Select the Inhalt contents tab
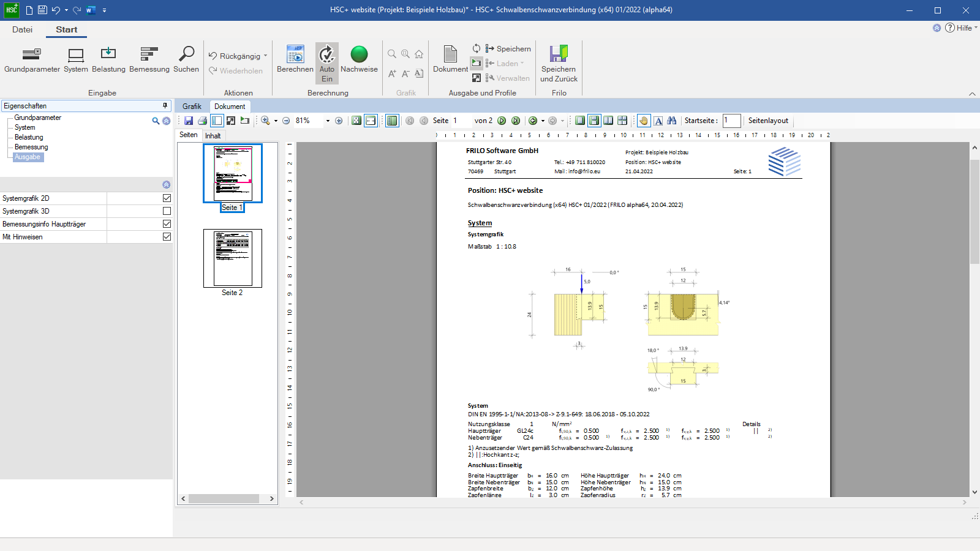 (213, 136)
